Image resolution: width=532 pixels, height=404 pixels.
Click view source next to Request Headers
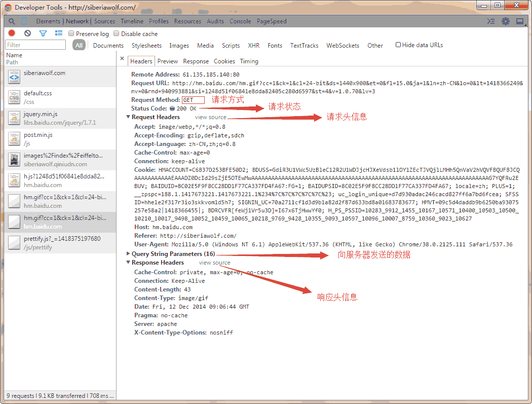(x=210, y=117)
